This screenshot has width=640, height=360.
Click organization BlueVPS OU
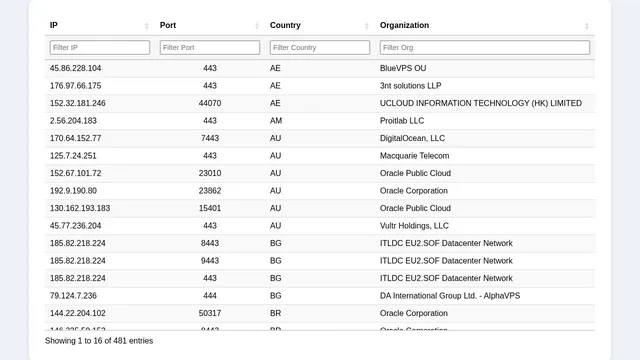[403, 68]
